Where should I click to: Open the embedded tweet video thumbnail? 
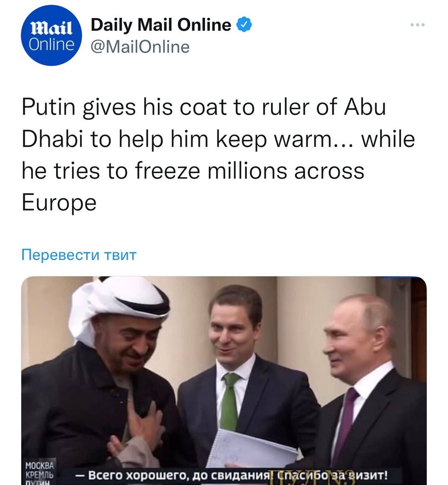click(x=224, y=380)
